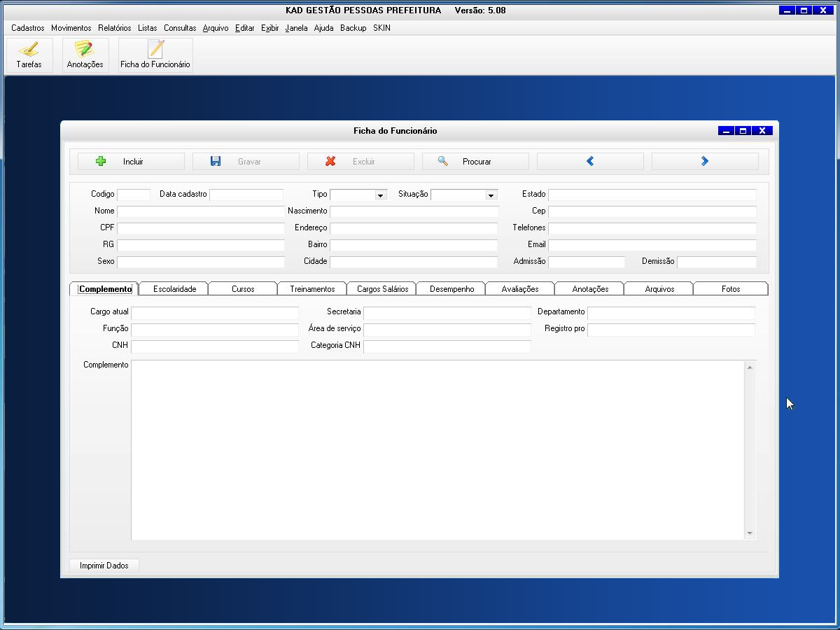Click the Nascimento input field
This screenshot has width=840, height=630.
(414, 211)
